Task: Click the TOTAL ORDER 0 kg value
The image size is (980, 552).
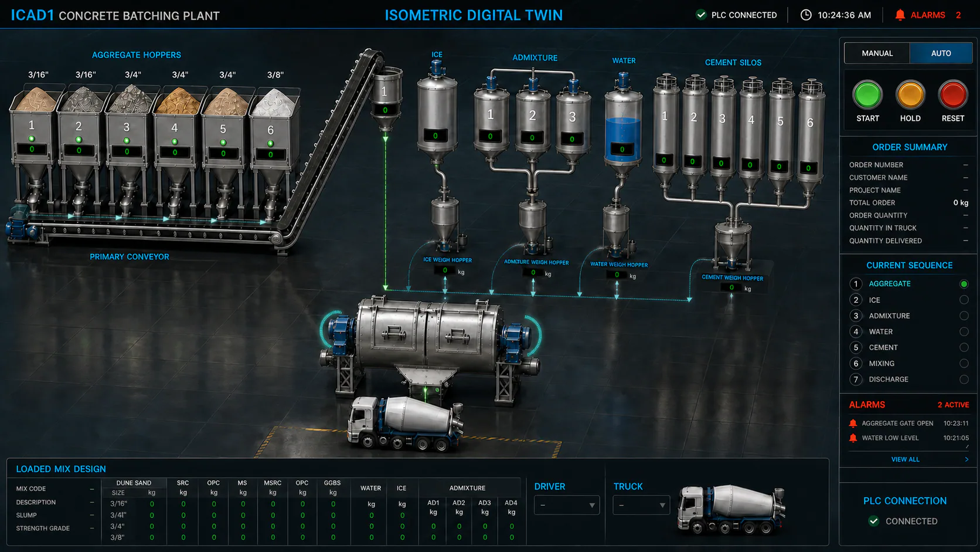Action: point(960,203)
